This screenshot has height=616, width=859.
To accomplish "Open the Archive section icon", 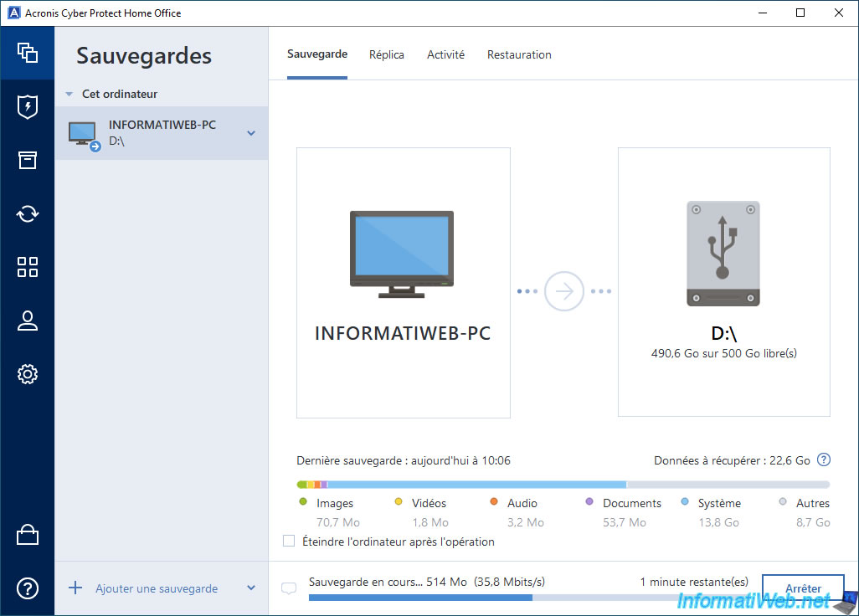I will [28, 160].
